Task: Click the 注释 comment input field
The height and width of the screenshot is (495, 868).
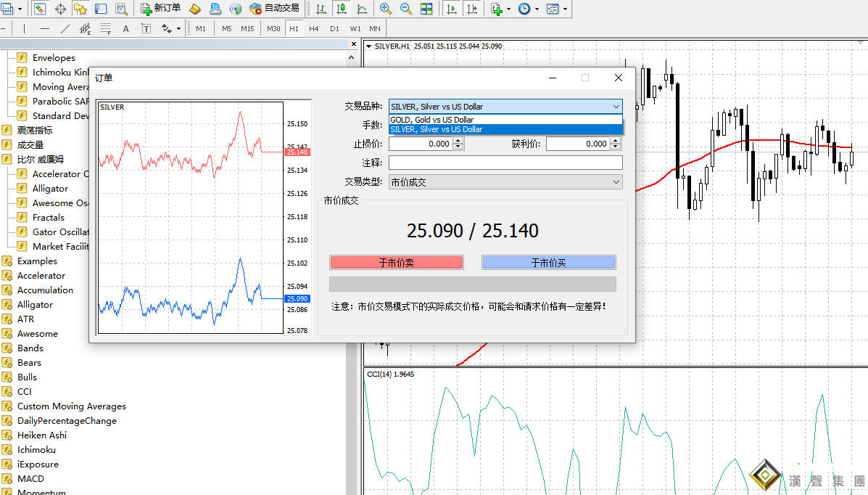Action: pyautogui.click(x=505, y=163)
